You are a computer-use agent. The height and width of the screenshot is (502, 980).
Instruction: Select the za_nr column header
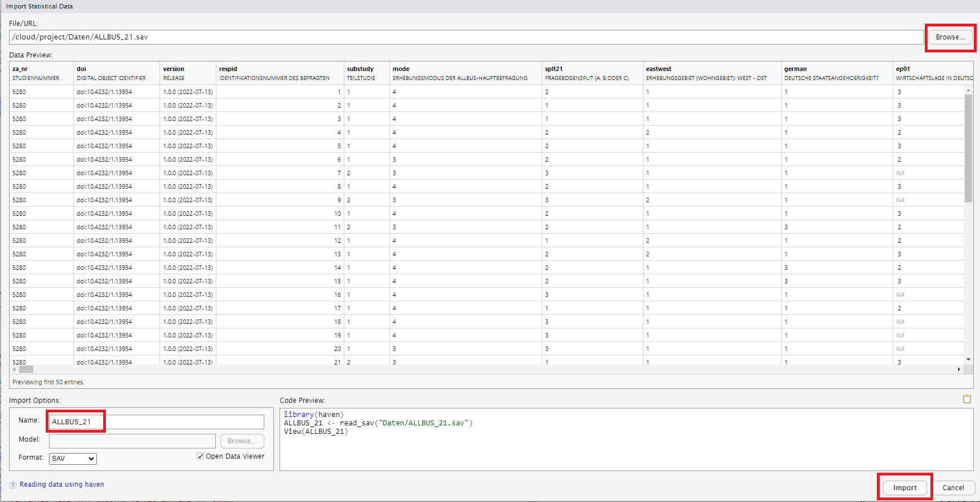[x=20, y=69]
